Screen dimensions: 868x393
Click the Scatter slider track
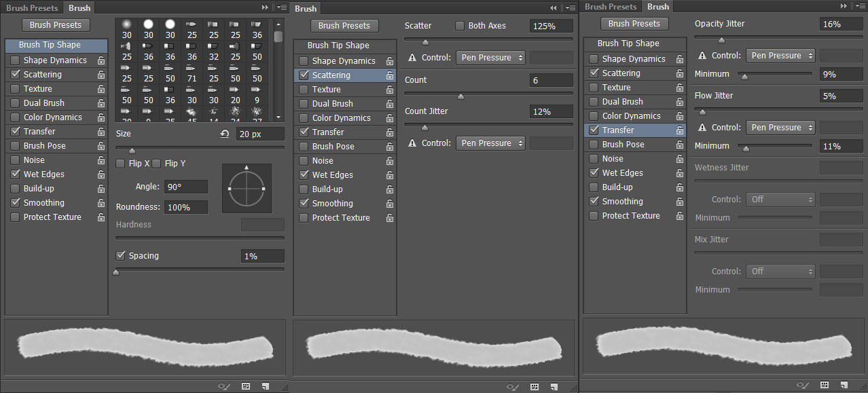coord(489,40)
